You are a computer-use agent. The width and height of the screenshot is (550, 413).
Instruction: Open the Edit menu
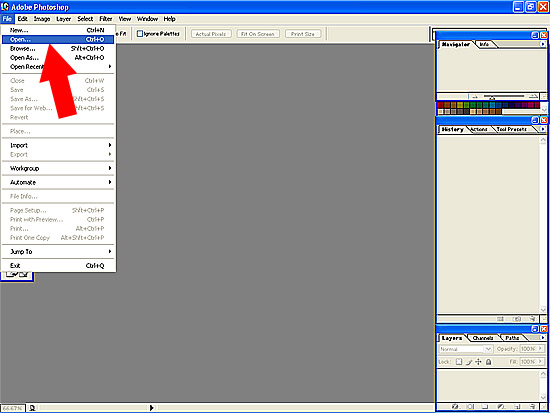coord(23,19)
